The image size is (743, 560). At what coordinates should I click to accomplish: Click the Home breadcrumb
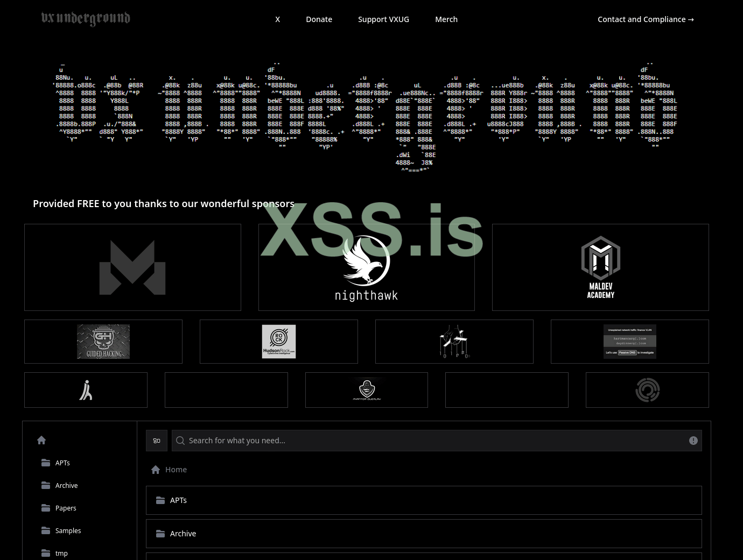coord(169,470)
